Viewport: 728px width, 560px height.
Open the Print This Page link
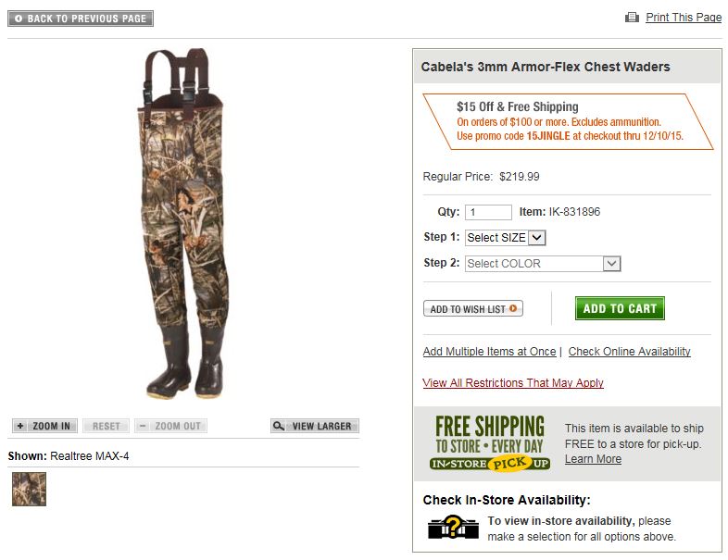[x=684, y=18]
